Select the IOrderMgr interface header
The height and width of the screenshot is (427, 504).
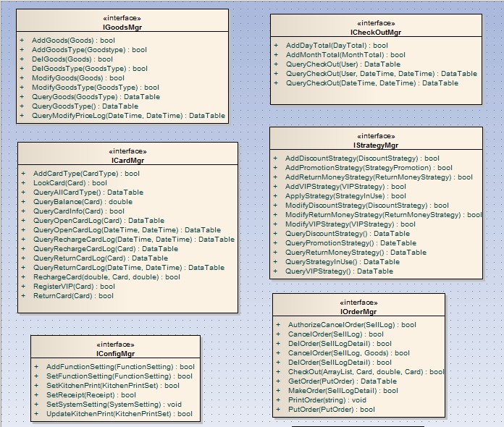(x=358, y=305)
